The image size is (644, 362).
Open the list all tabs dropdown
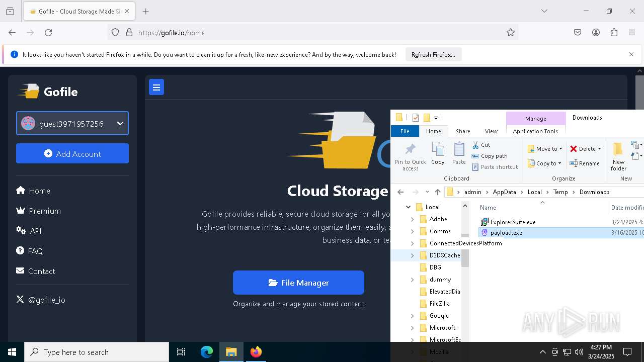tap(544, 11)
